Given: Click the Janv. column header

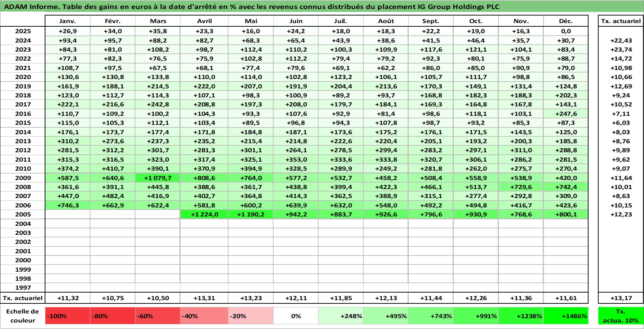Looking at the screenshot, I should (x=67, y=21).
